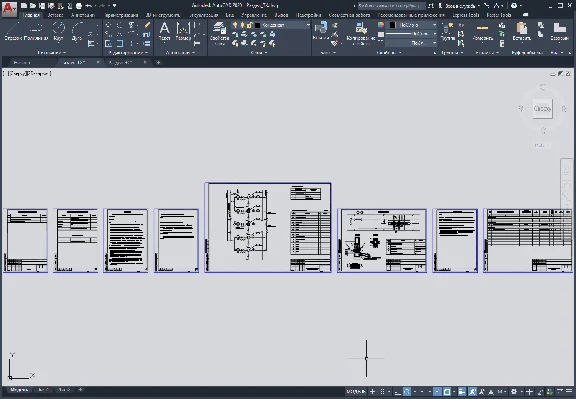This screenshot has height=399, width=576.
Task: Click the status bar customization menu icon
Action: [569, 392]
